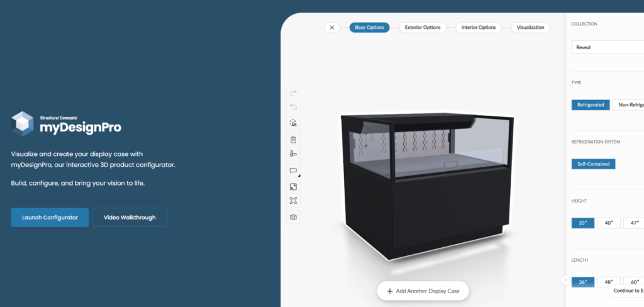
Task: Open the clipboard summary icon
Action: pyautogui.click(x=293, y=139)
